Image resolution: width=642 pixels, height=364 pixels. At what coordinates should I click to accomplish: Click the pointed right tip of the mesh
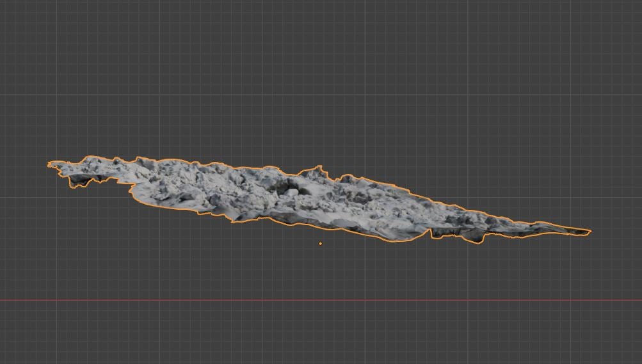click(x=588, y=232)
